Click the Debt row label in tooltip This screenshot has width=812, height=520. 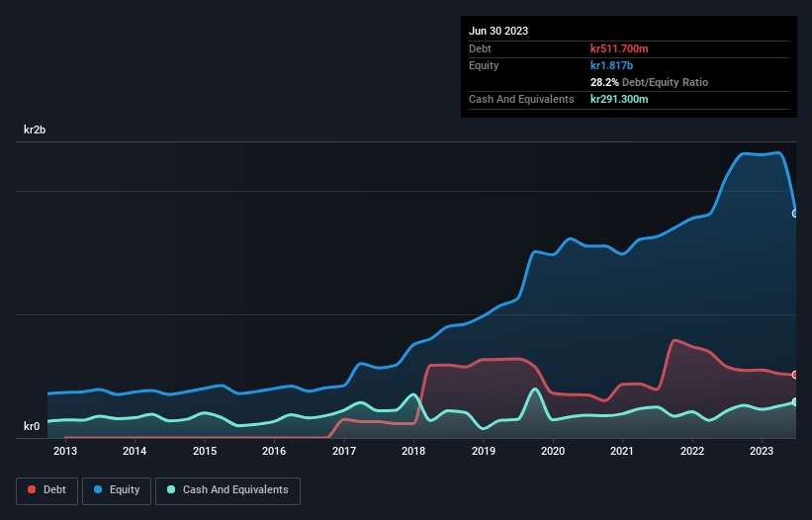(480, 48)
